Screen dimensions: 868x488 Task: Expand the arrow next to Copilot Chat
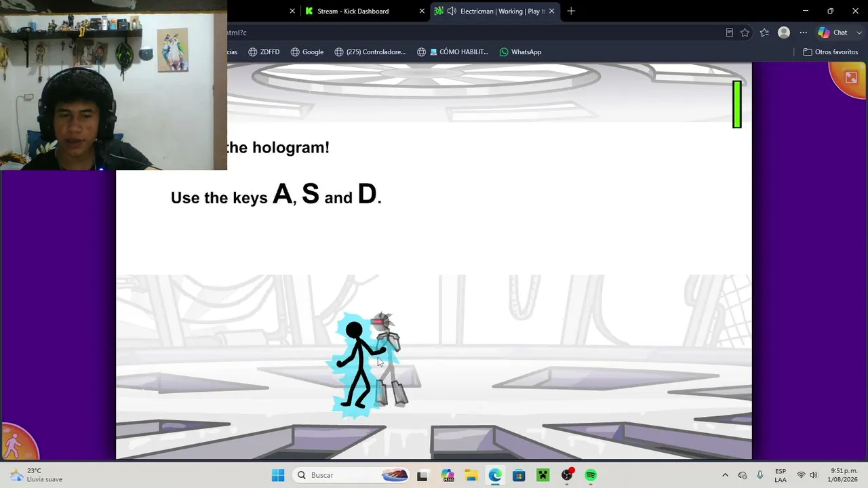pyautogui.click(x=859, y=33)
